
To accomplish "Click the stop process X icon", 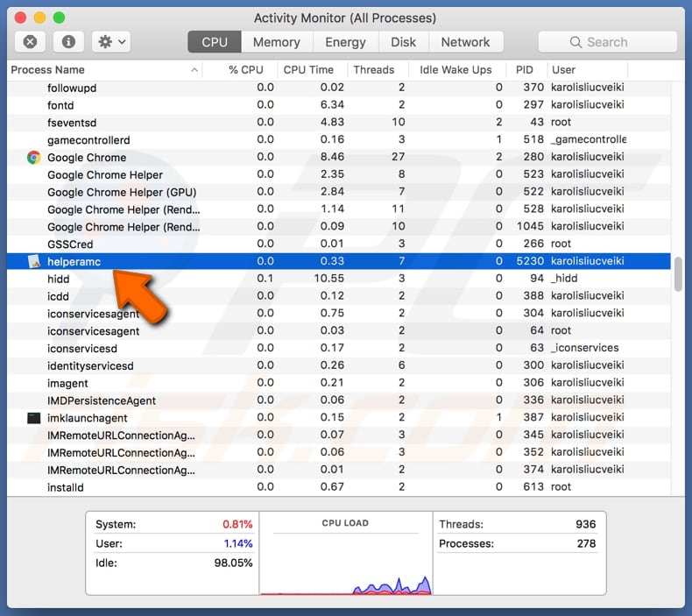I will pos(30,42).
